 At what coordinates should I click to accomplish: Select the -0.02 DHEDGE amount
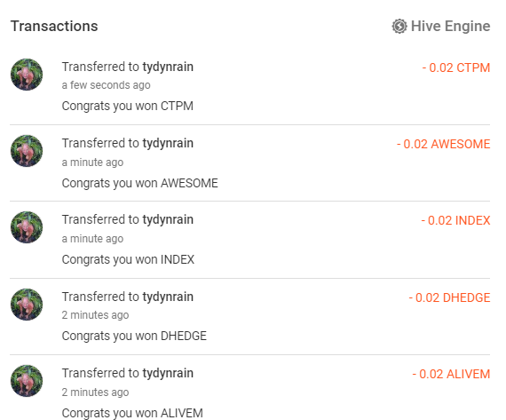click(449, 297)
